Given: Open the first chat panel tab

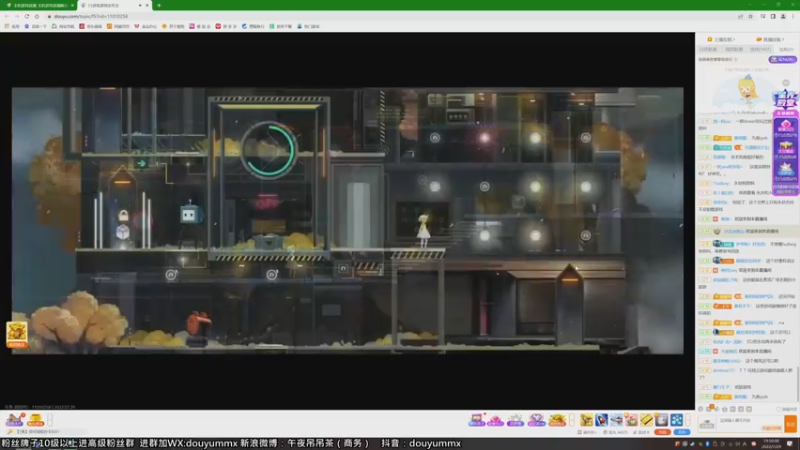Looking at the screenshot, I should coord(708,49).
